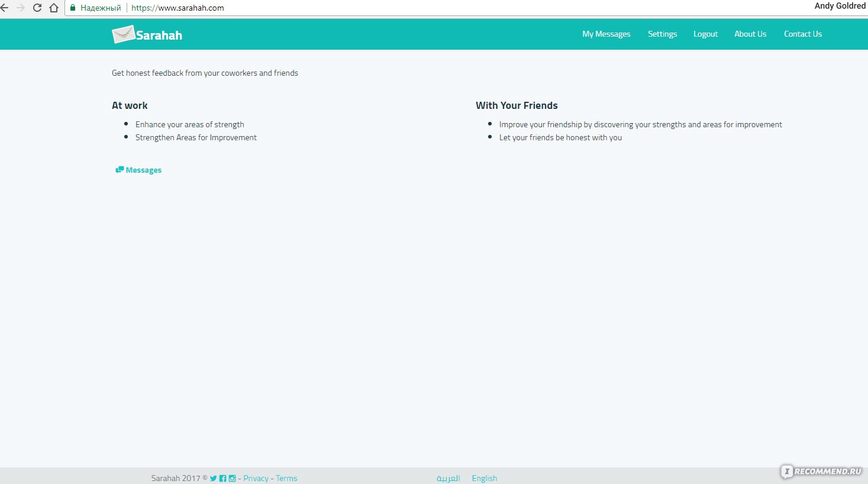Click the browser forward arrow
The height and width of the screenshot is (484, 868).
click(21, 8)
